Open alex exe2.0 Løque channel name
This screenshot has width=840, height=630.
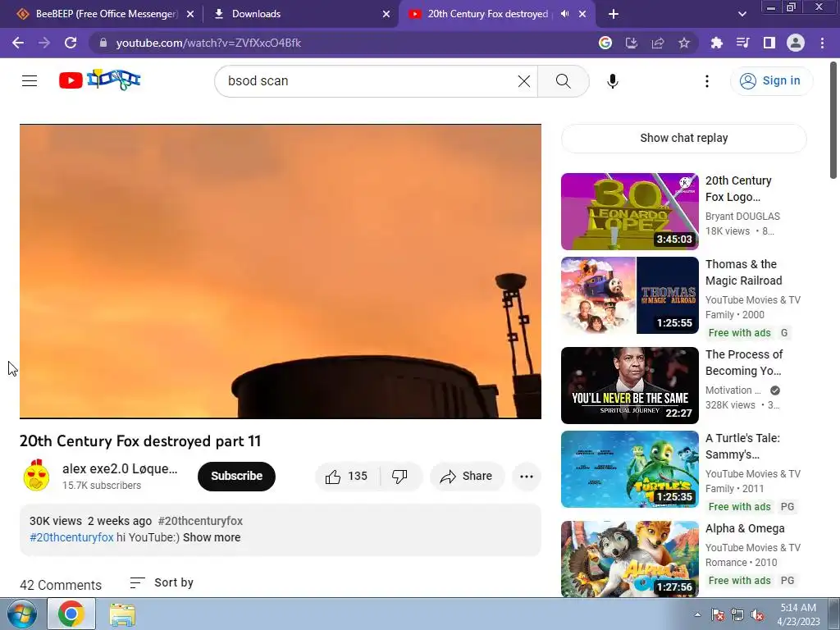[120, 468]
